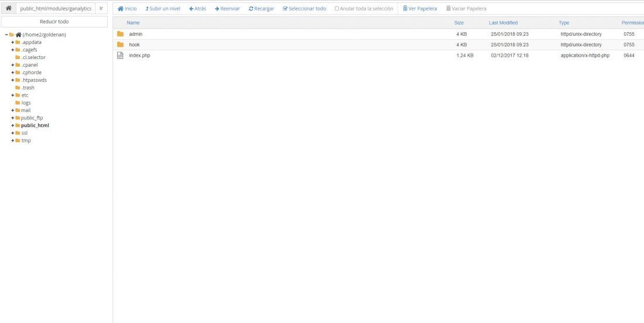Select .cl.selector in tree
The width and height of the screenshot is (644, 323).
[x=33, y=57]
